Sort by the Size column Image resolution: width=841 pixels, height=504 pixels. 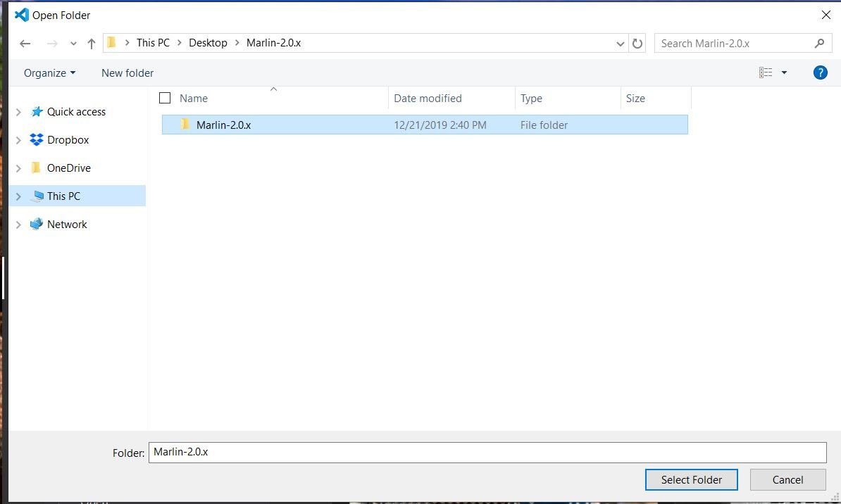tap(635, 99)
